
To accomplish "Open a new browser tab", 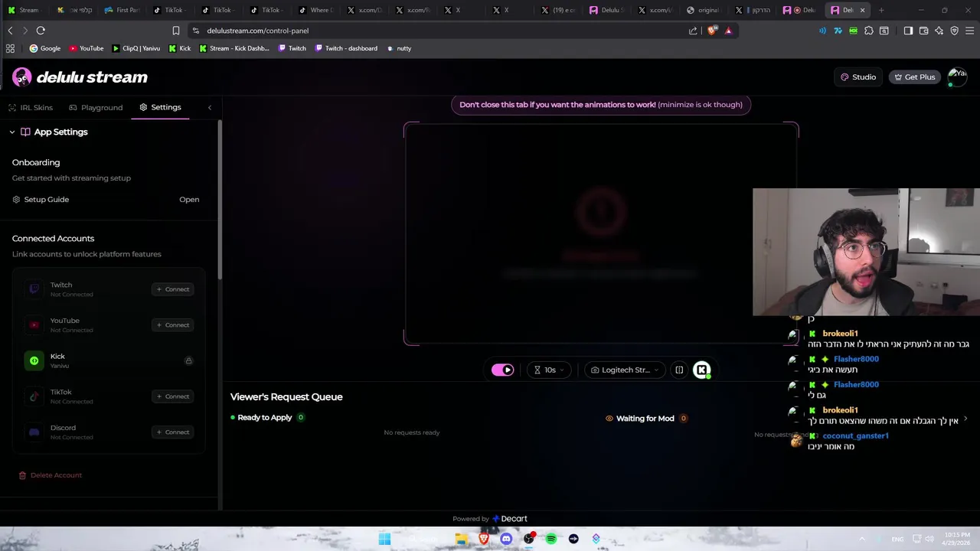I will (881, 10).
